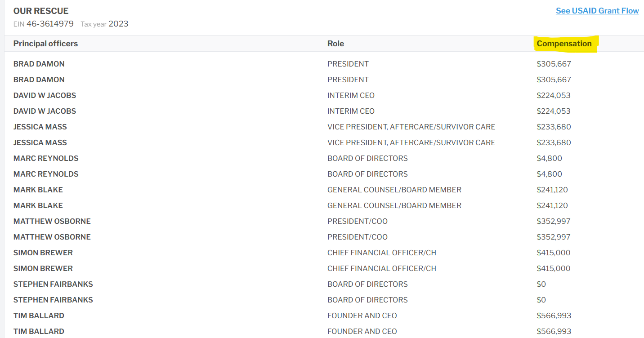Image resolution: width=644 pixels, height=338 pixels.
Task: Select first MARC REYNOLDS officer name
Action: [x=46, y=158]
